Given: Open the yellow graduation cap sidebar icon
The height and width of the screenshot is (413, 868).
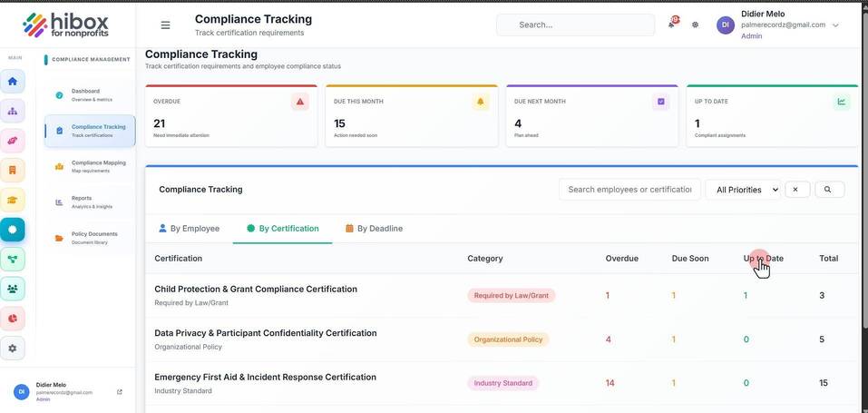Looking at the screenshot, I should [13, 200].
